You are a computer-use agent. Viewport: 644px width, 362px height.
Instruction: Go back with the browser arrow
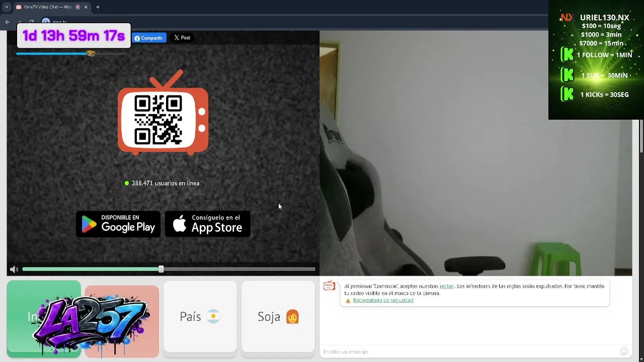7,22
